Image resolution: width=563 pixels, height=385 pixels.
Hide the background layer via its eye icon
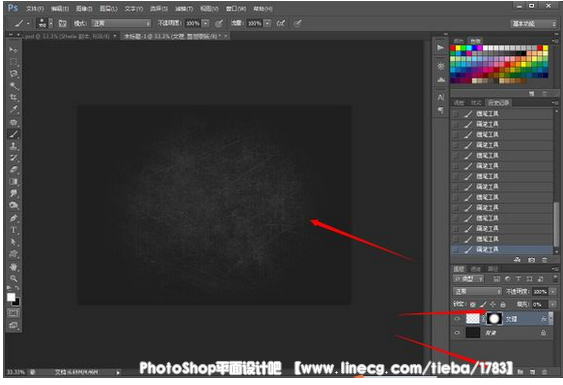pos(457,333)
